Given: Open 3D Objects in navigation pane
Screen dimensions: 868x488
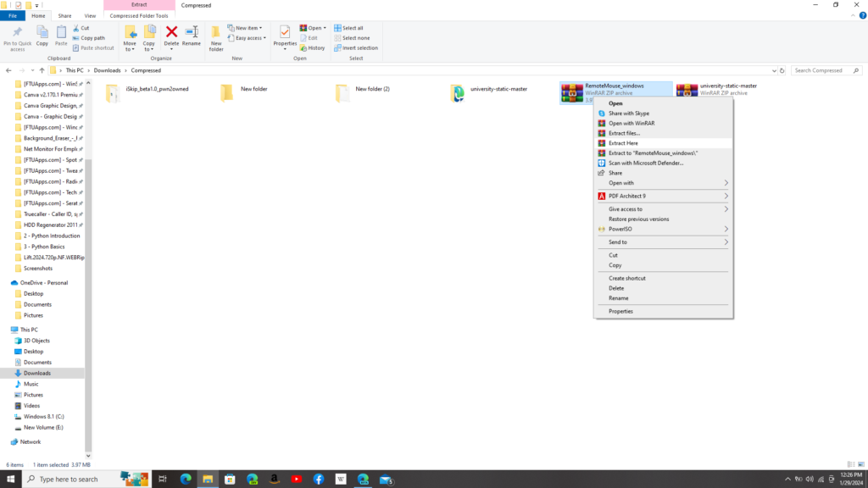Looking at the screenshot, I should pyautogui.click(x=36, y=341).
